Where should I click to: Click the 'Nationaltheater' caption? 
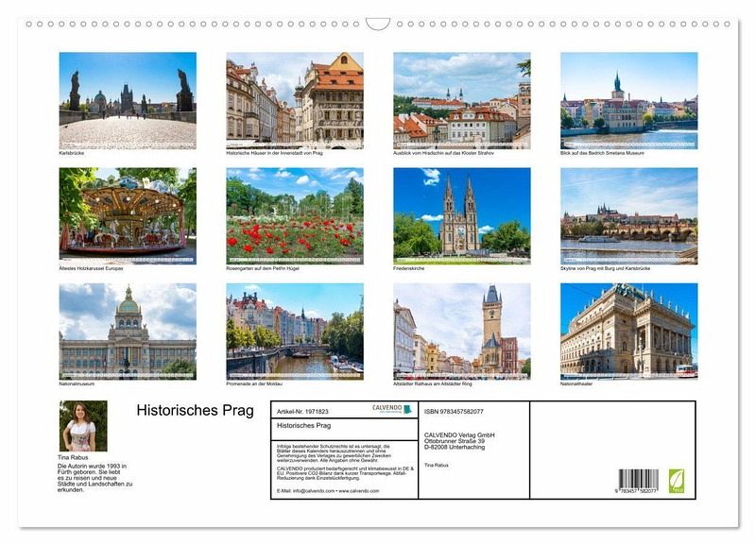coord(576,384)
